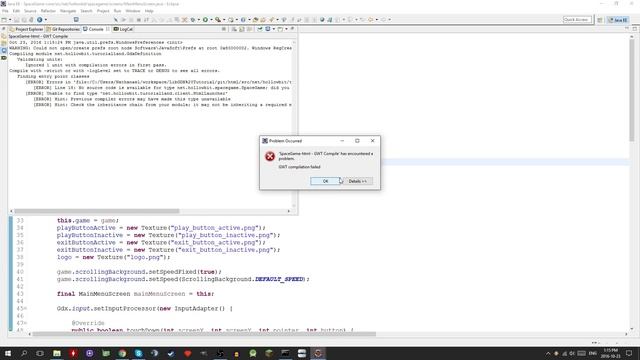Image resolution: width=640 pixels, height=360 pixels.
Task: Open the Action Center notification icon
Action: coord(629,353)
